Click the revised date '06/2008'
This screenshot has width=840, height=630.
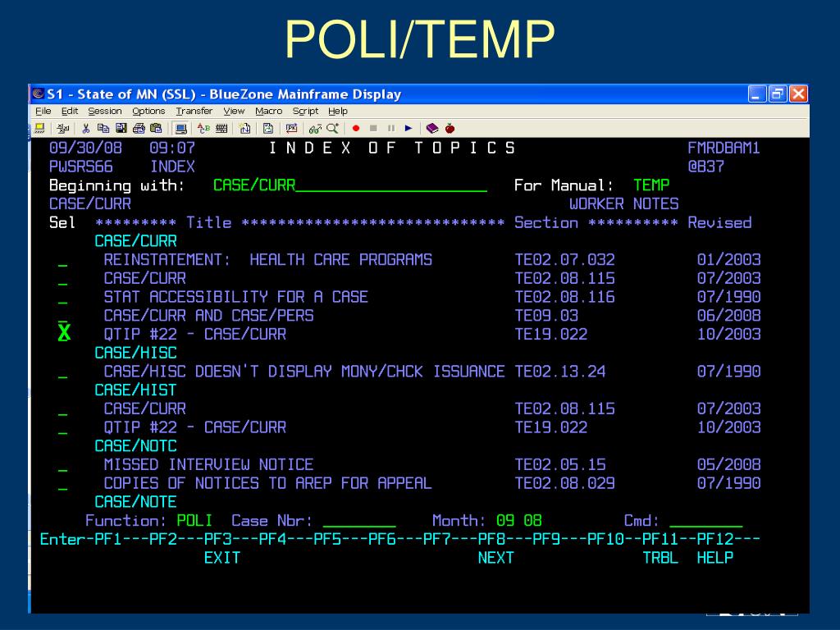(x=728, y=316)
